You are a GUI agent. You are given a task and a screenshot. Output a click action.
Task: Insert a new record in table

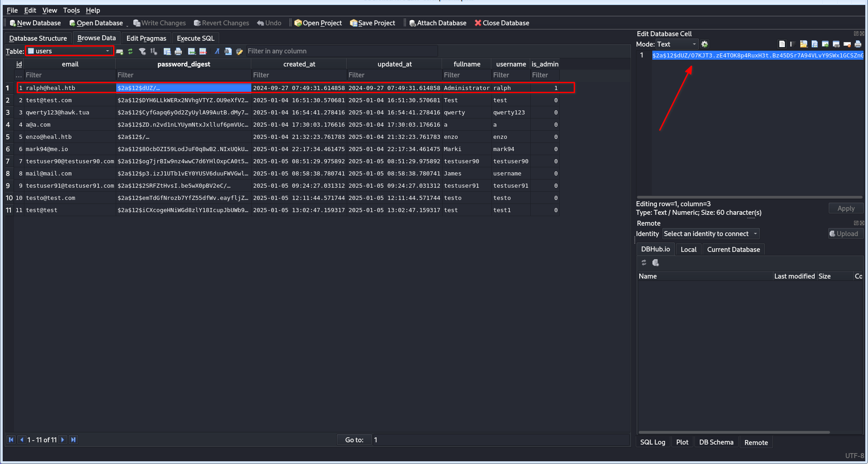pos(192,52)
